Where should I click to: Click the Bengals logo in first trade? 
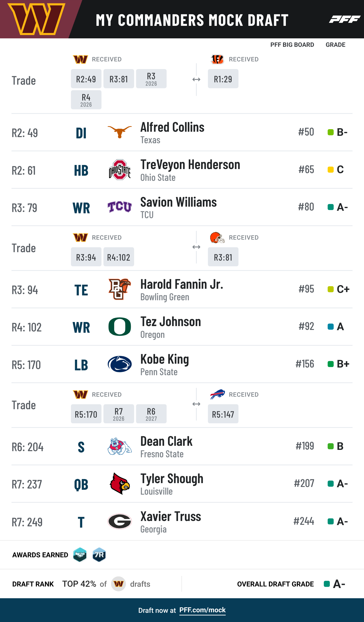point(217,59)
